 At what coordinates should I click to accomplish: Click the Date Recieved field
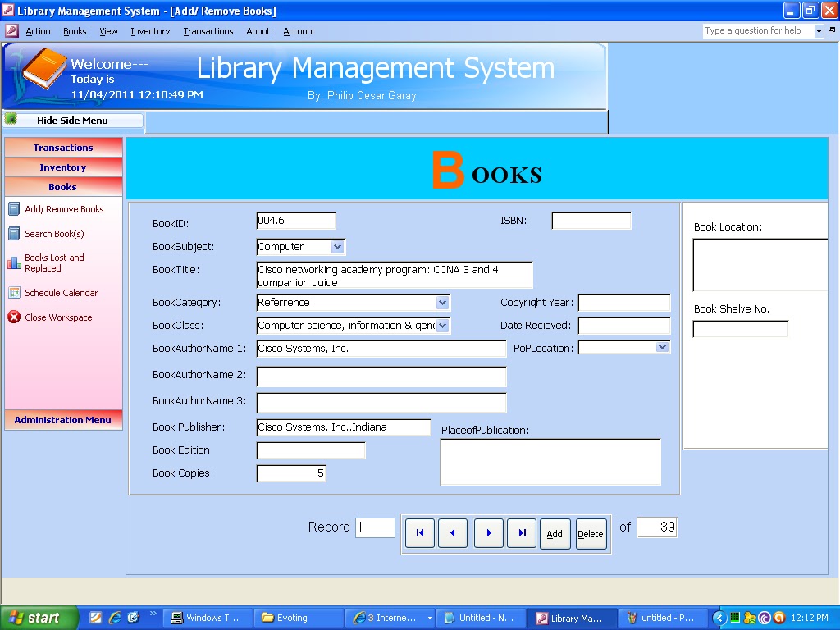click(x=624, y=326)
